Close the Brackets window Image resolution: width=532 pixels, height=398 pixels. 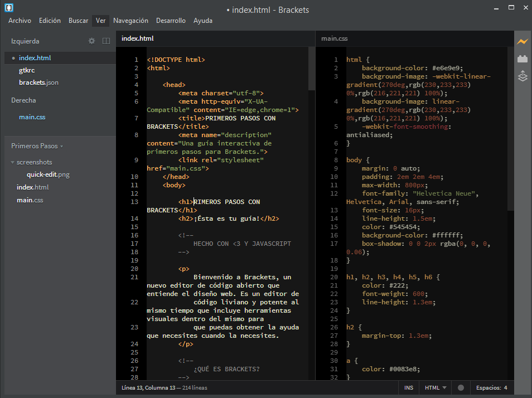pyautogui.click(x=525, y=7)
